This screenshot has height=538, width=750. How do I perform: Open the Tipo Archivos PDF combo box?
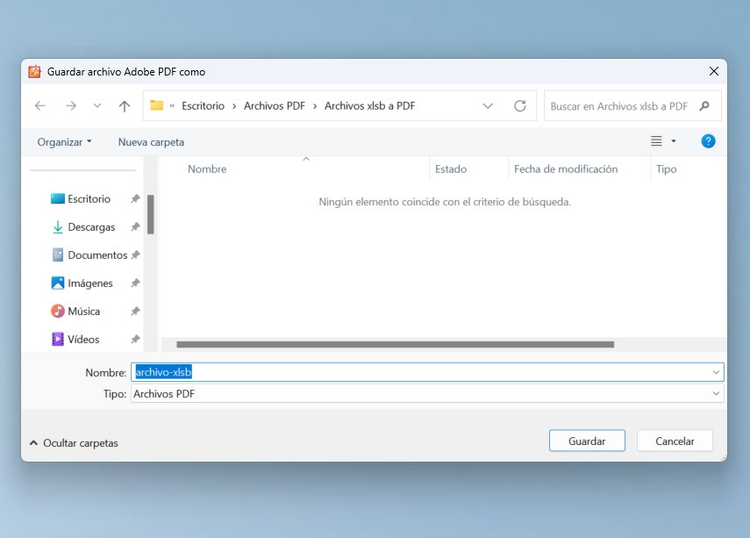(427, 394)
